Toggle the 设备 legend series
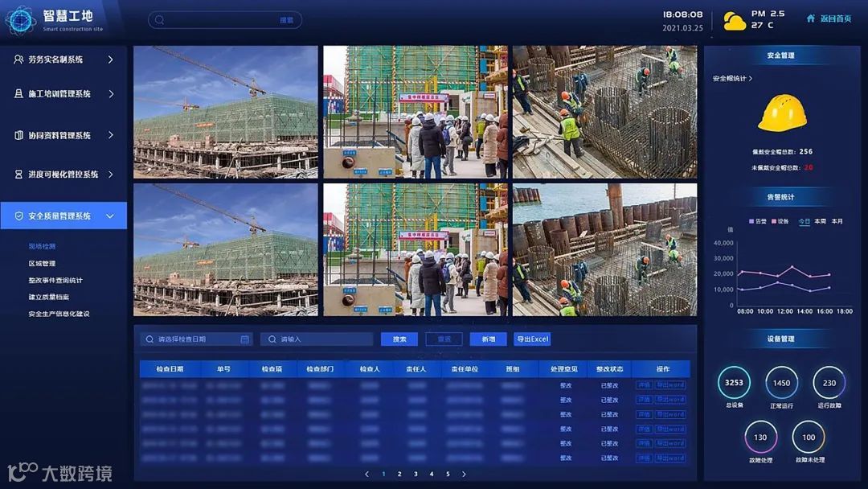The height and width of the screenshot is (489, 868). point(780,221)
